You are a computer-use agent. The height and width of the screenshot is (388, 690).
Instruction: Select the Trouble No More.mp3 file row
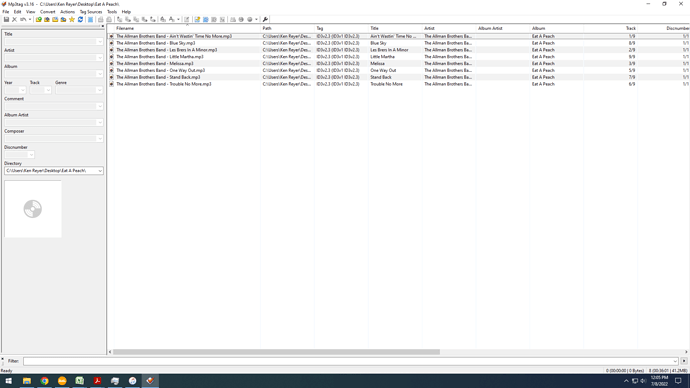pos(398,84)
